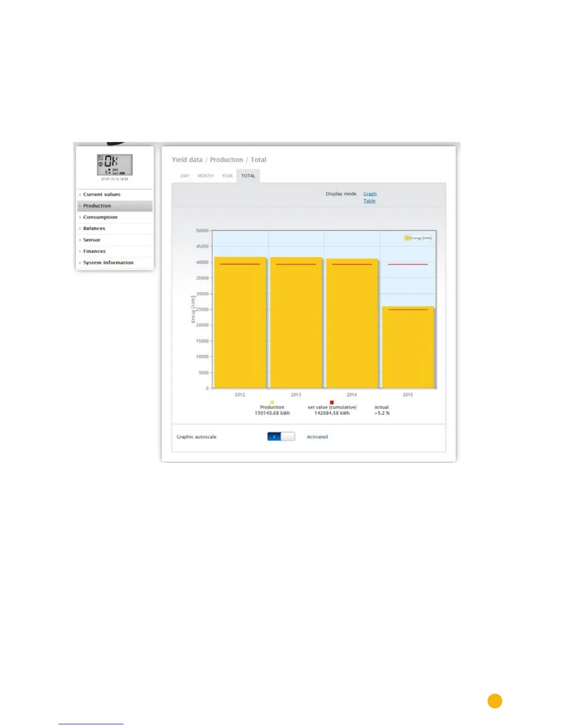563x728 pixels.
Task: Select the TOTAL tab
Action: (248, 176)
